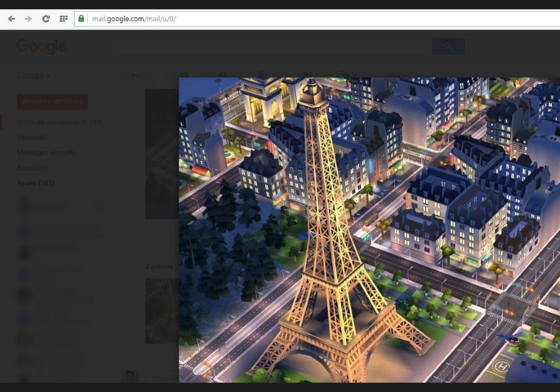View site security via the green padlock
This screenshot has height=392, width=560.
tap(81, 19)
